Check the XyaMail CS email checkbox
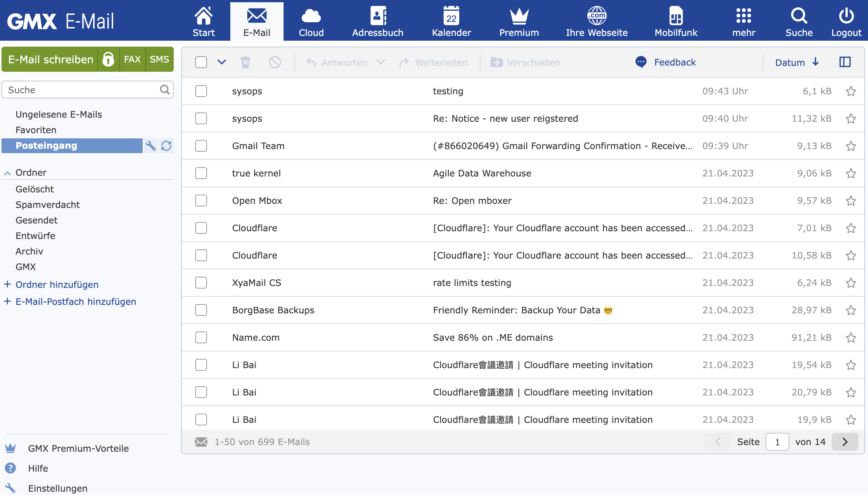This screenshot has height=495, width=868. point(201,283)
